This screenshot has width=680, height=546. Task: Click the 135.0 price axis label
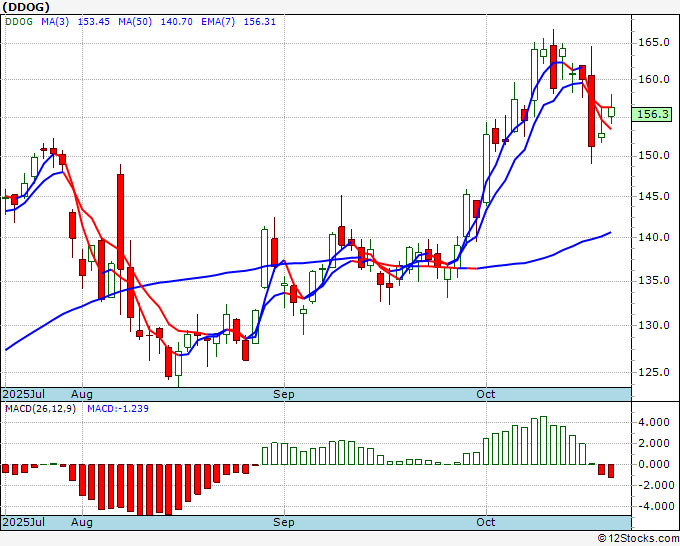click(654, 281)
